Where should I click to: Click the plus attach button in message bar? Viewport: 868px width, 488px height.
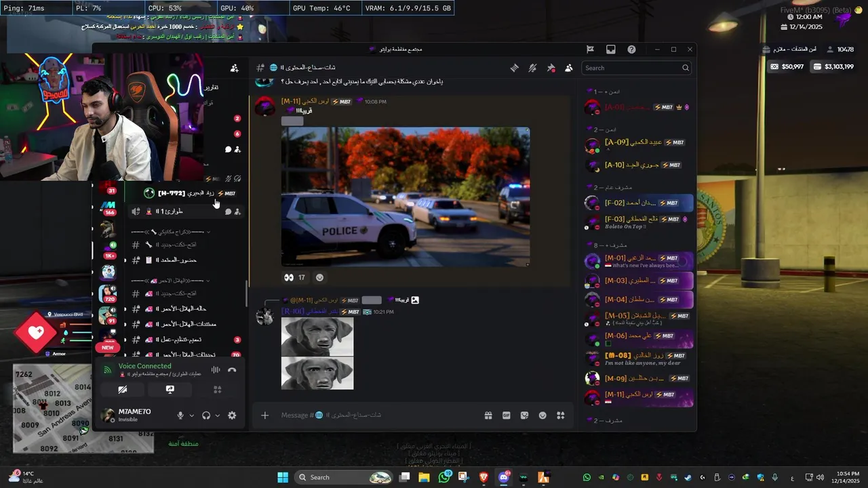pos(265,415)
